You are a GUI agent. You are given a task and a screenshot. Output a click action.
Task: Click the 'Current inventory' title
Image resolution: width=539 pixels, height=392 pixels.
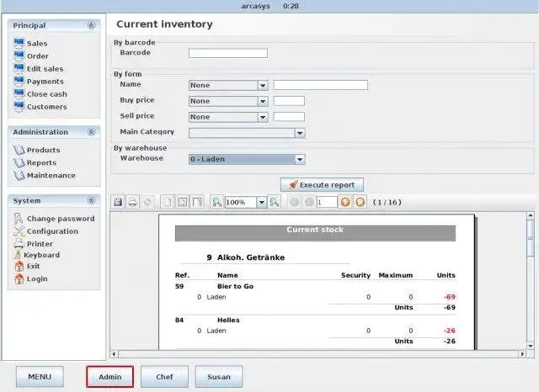164,24
